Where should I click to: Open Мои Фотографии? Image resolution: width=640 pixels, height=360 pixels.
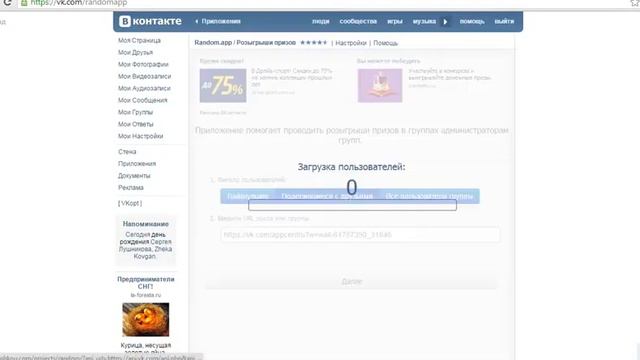143,64
